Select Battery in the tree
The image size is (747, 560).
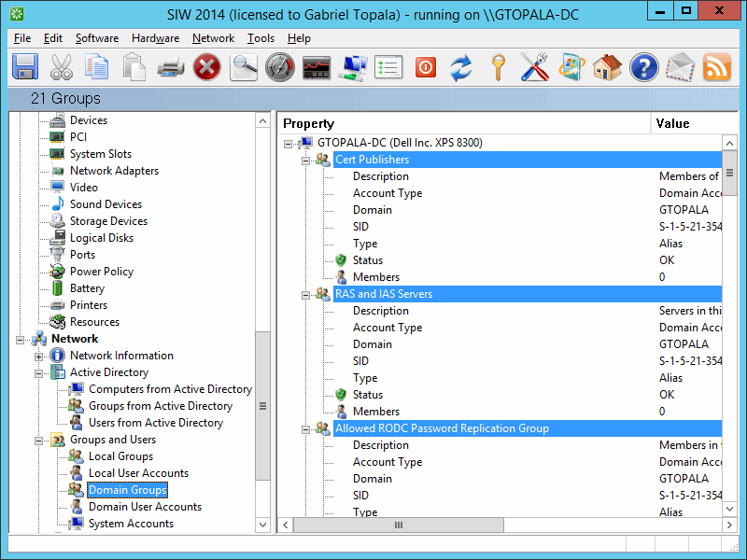[87, 288]
